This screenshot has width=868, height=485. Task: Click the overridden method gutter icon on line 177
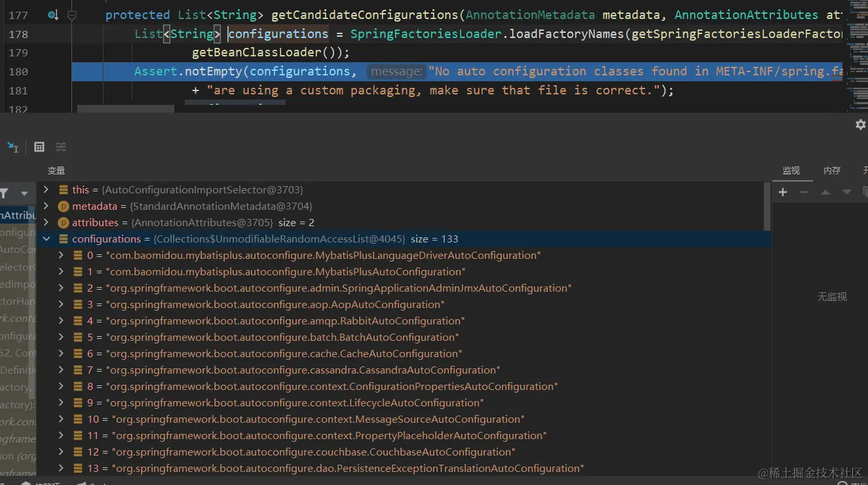coord(53,14)
